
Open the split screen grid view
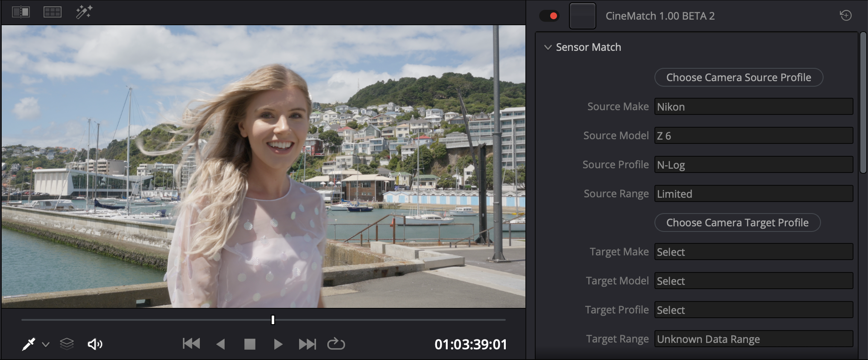coord(53,12)
